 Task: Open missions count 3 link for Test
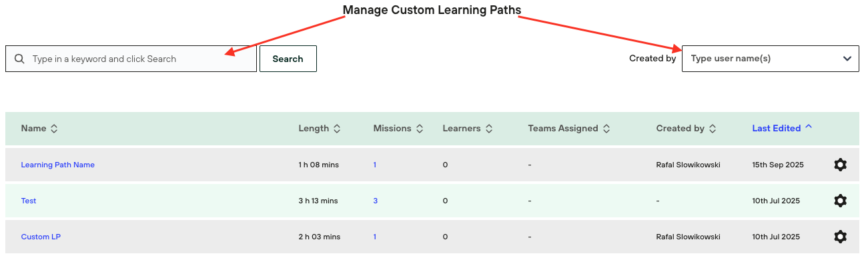click(x=376, y=201)
